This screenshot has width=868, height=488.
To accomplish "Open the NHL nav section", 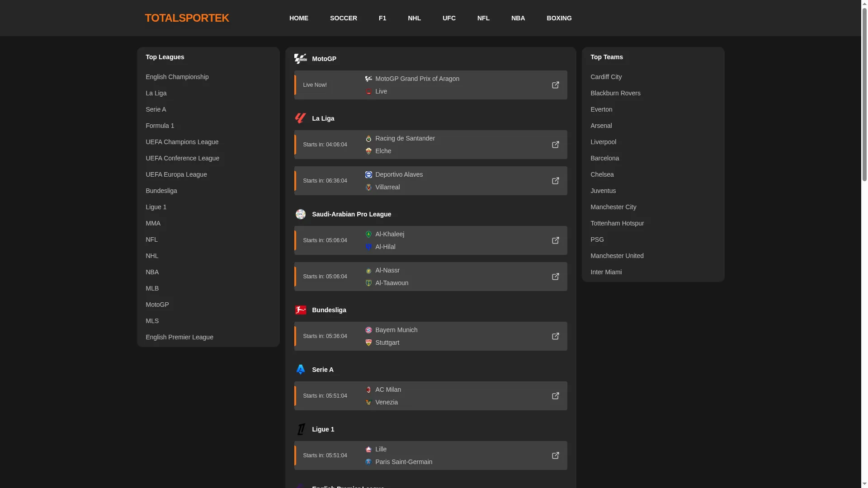I will pos(414,18).
